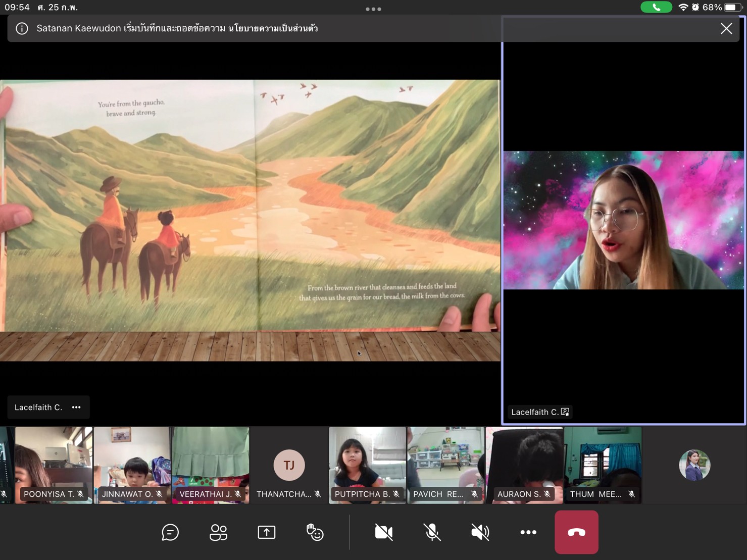This screenshot has width=747, height=560.
Task: Open the privacy policy link in banner
Action: click(x=273, y=29)
